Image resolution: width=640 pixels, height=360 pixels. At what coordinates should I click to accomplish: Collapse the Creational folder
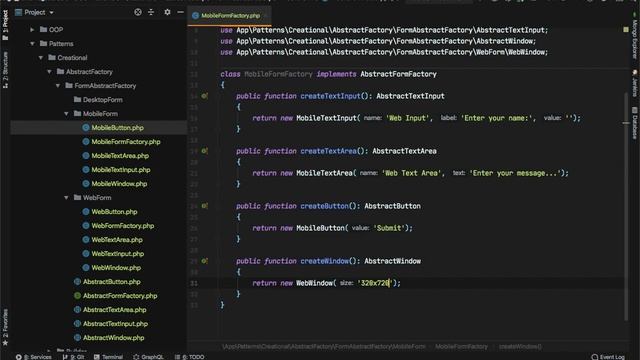tap(41, 58)
